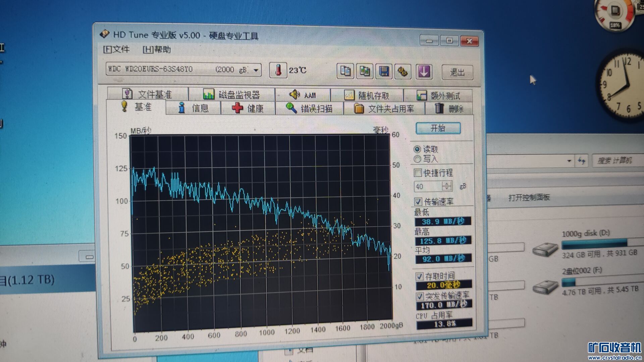Switch to the 健康 health tab

(x=248, y=108)
